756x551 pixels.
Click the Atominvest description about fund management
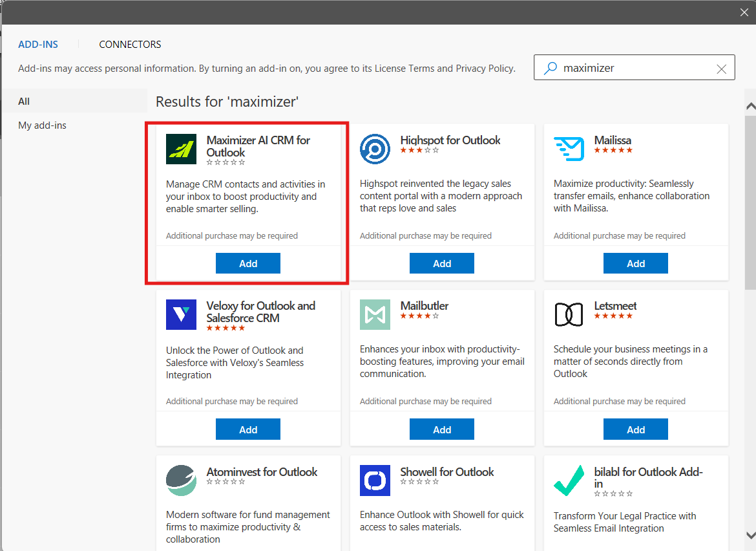(x=248, y=527)
